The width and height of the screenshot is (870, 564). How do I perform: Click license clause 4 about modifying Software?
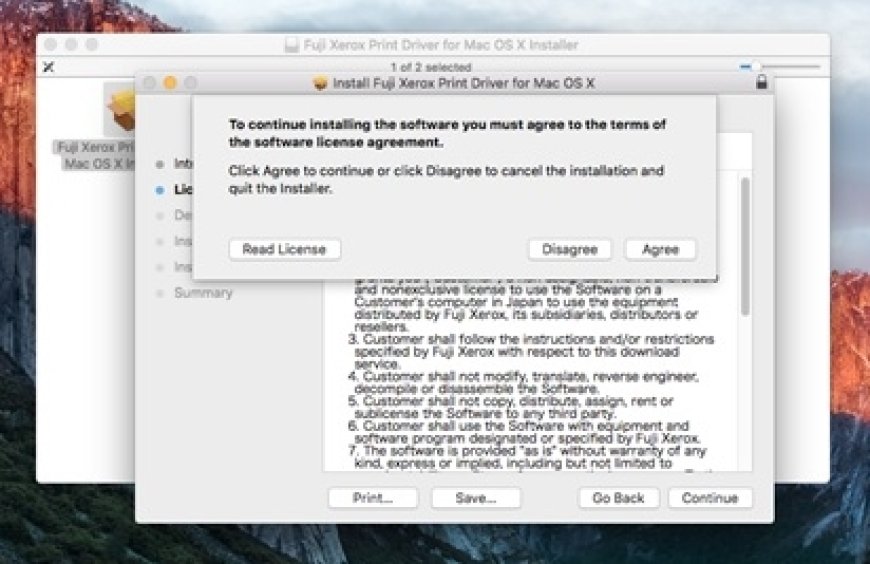click(x=523, y=382)
